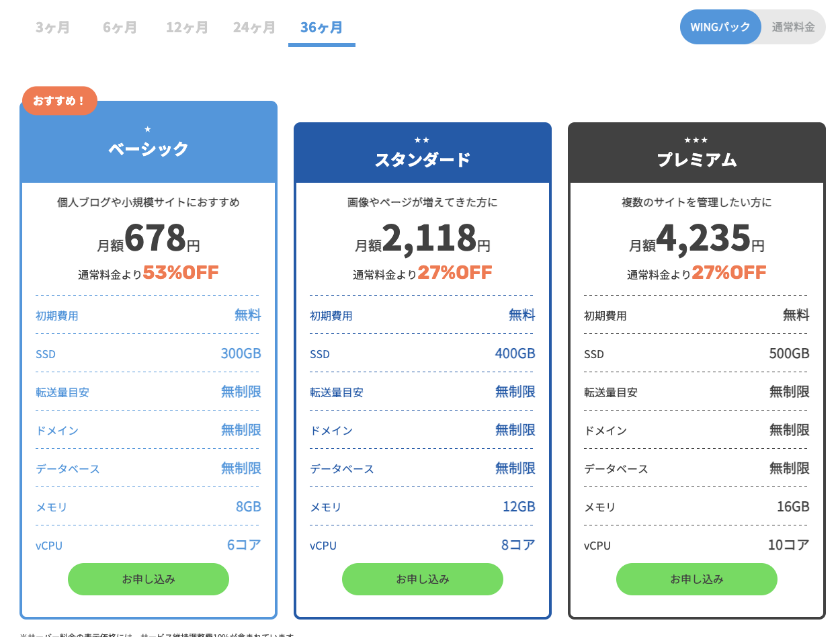Click the 月額4,235円 price text
This screenshot has width=840, height=637.
click(x=697, y=239)
